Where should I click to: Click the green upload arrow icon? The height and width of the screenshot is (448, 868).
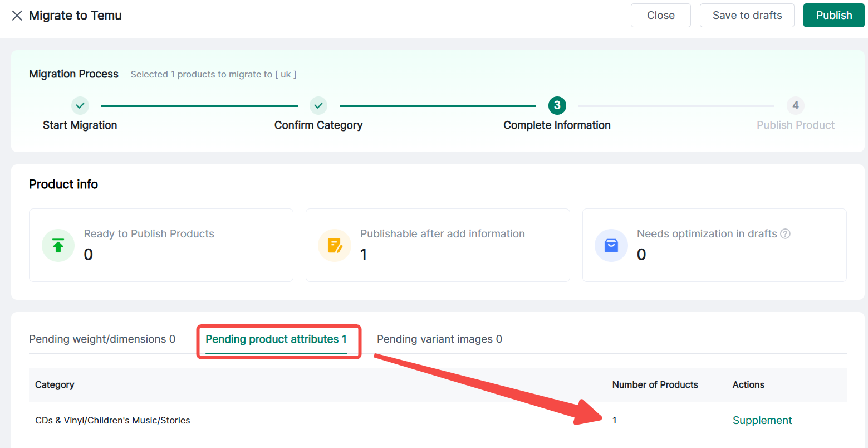point(58,245)
